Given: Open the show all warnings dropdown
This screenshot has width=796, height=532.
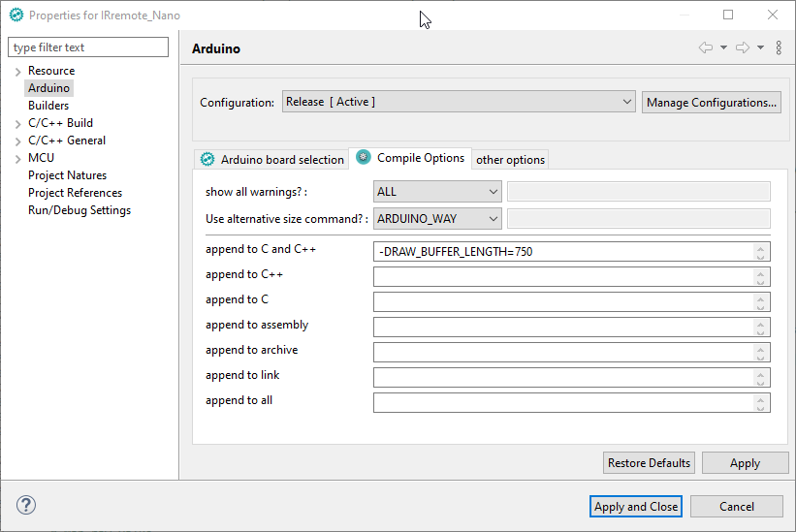Looking at the screenshot, I should click(437, 192).
